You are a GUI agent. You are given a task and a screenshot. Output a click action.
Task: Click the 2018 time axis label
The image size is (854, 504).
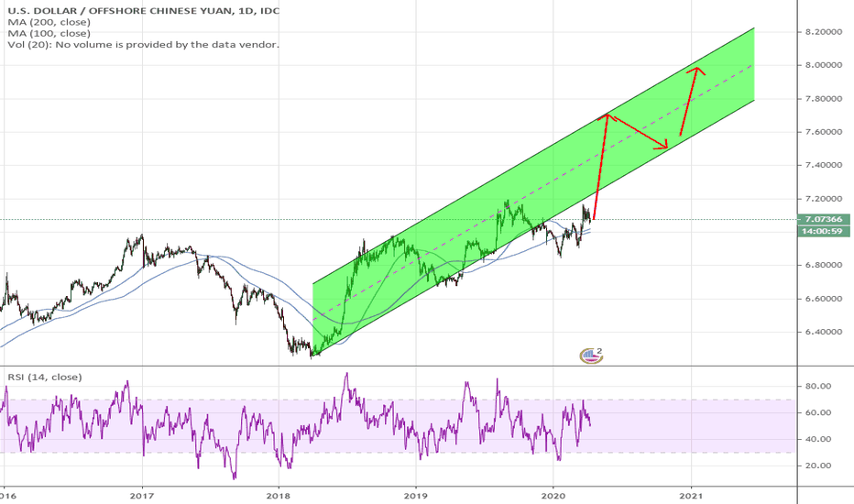pos(279,496)
